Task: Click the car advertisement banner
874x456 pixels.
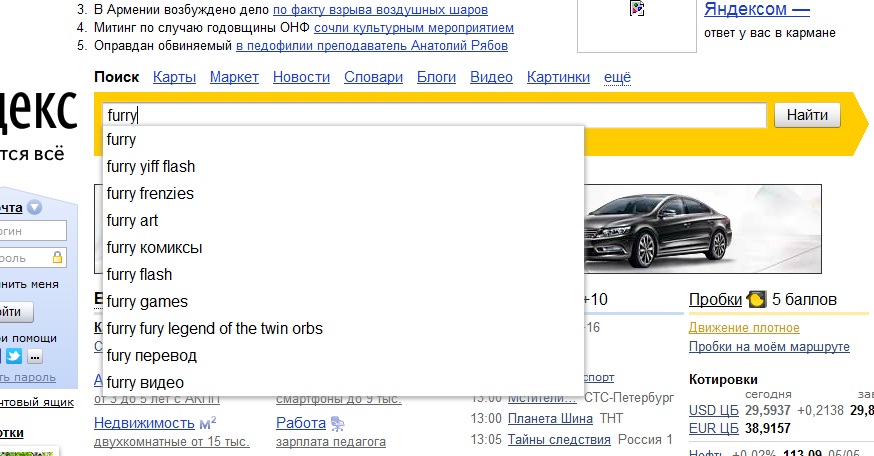Action: (702, 229)
